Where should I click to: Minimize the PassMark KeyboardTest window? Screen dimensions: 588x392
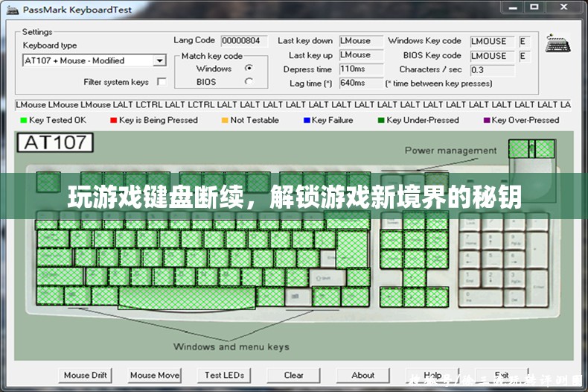(514, 7)
